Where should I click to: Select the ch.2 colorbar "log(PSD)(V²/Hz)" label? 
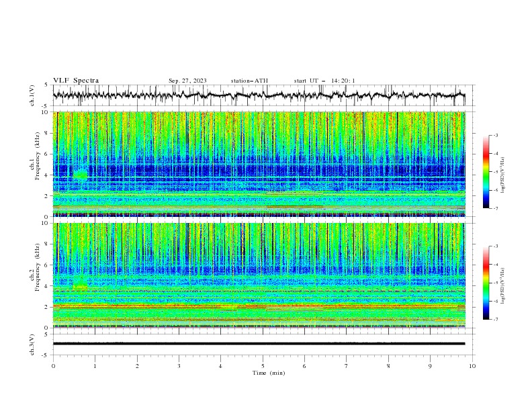[x=503, y=286]
